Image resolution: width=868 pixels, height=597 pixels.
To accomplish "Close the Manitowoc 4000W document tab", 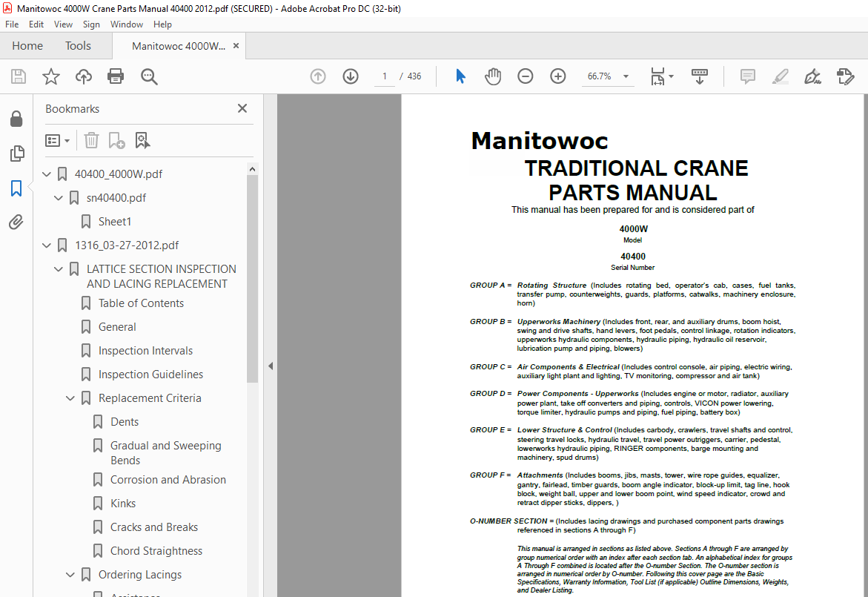I will pyautogui.click(x=236, y=46).
